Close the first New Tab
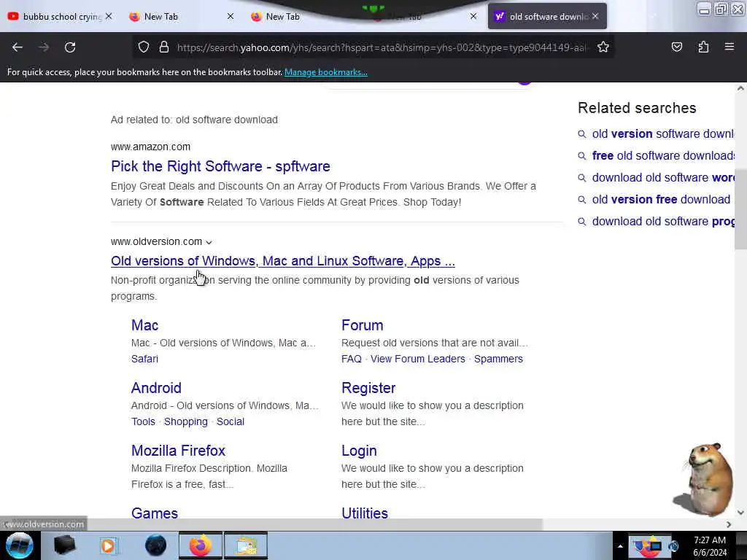Image resolution: width=747 pixels, height=560 pixels. 230,16
